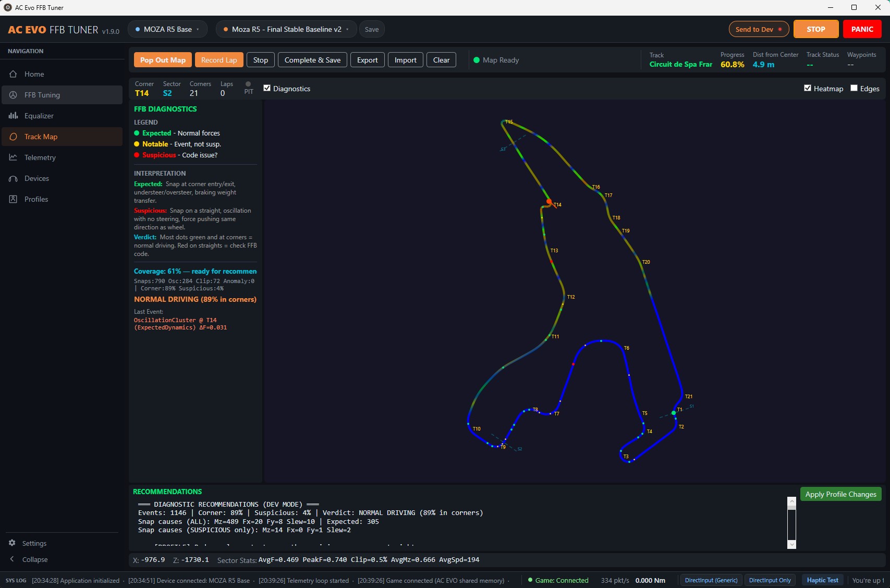Click the OscillationCluster @ T14 last event
The width and height of the screenshot is (890, 588).
(x=180, y=324)
